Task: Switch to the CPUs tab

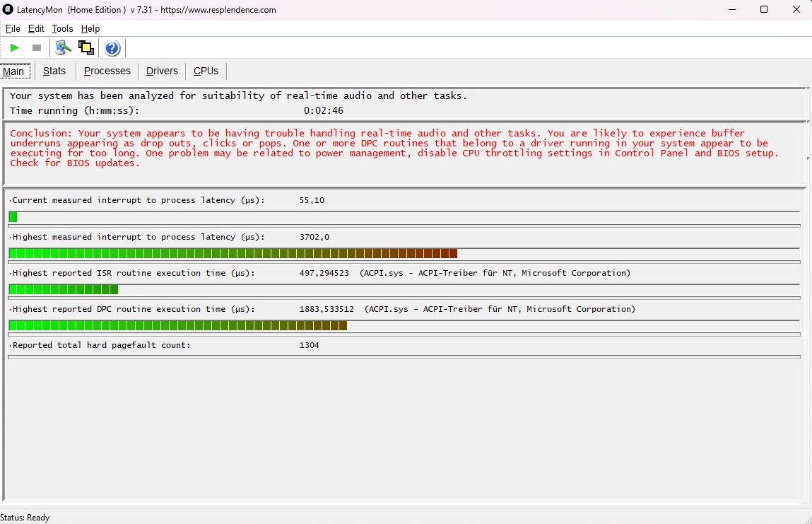Action: [206, 71]
